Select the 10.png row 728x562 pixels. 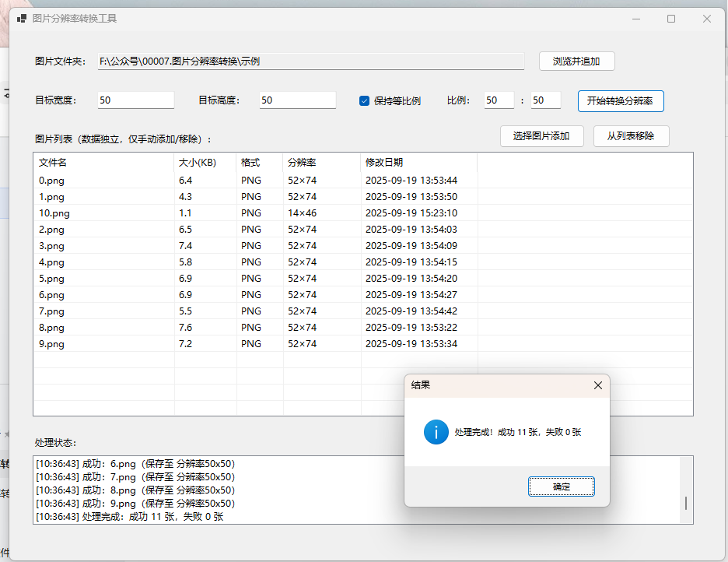click(x=363, y=213)
